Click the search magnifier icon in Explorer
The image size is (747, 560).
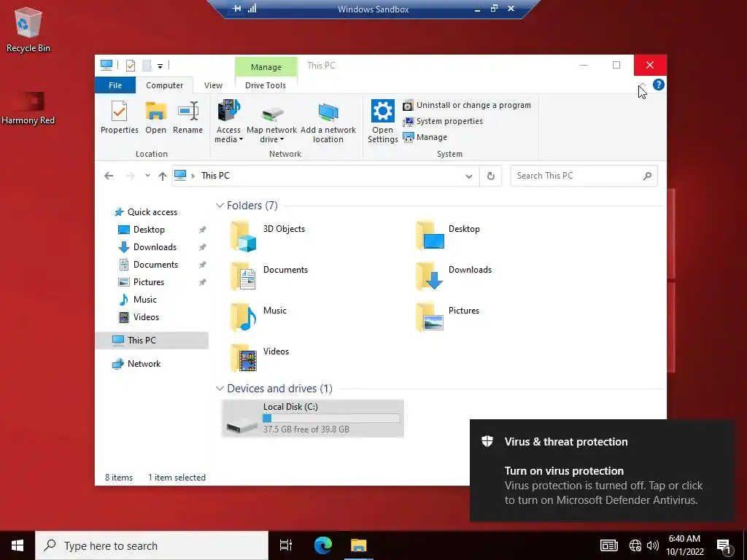647,176
